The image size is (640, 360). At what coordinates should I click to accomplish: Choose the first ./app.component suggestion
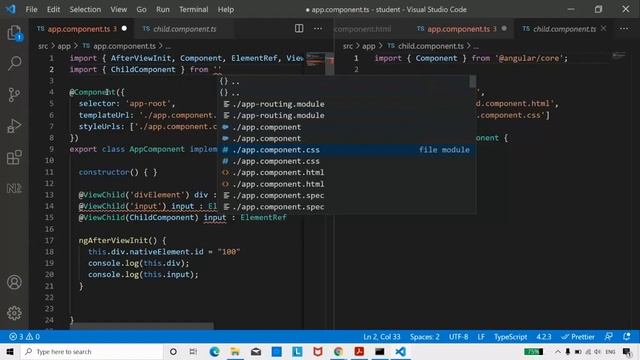point(347,127)
